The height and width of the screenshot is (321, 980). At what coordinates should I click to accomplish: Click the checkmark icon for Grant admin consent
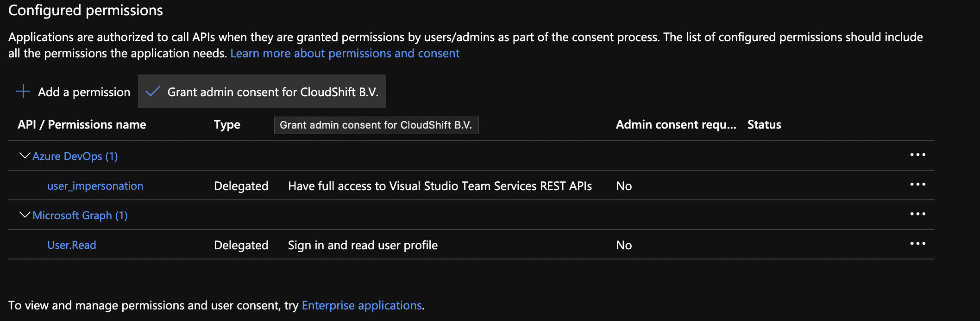153,92
